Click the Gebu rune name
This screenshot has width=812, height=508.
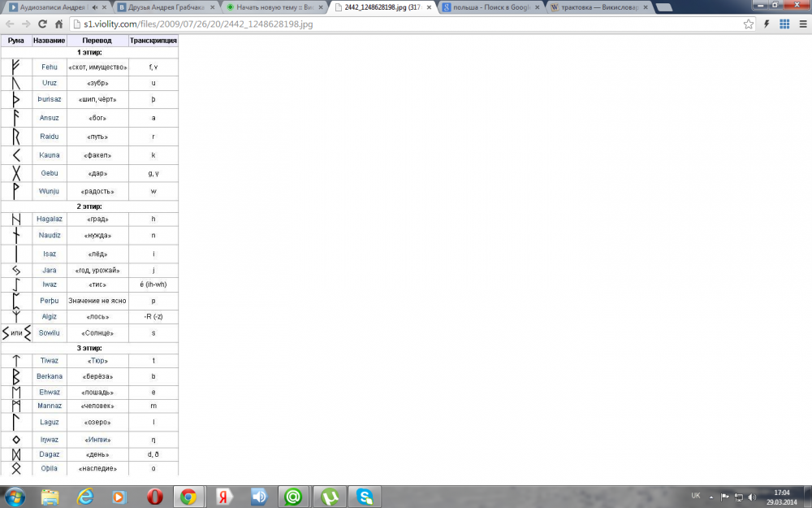tap(50, 173)
